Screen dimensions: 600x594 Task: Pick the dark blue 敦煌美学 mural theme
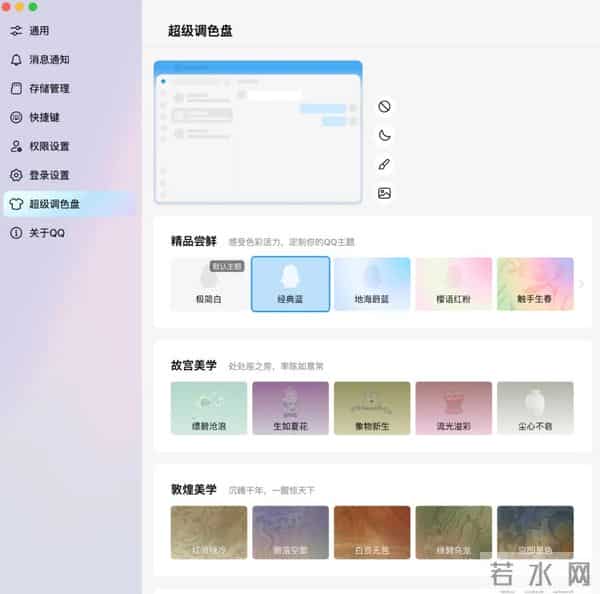(535, 532)
